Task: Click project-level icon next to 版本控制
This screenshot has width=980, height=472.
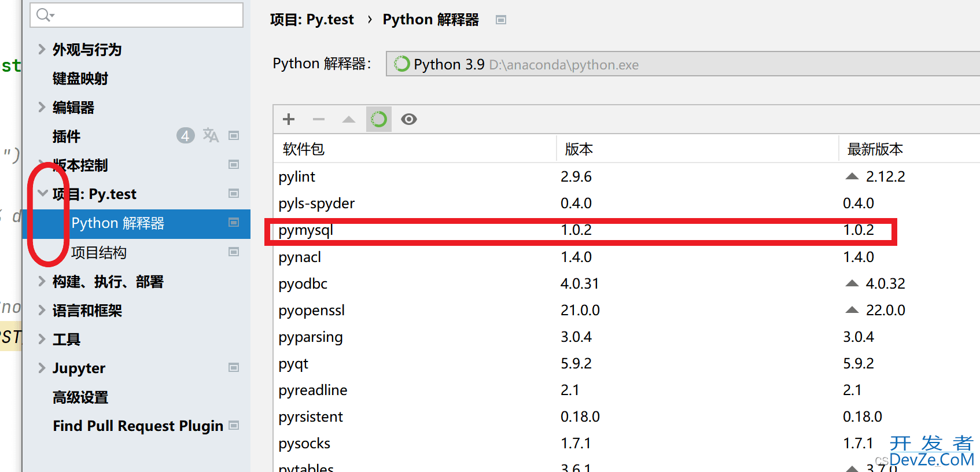Action: pyautogui.click(x=234, y=164)
